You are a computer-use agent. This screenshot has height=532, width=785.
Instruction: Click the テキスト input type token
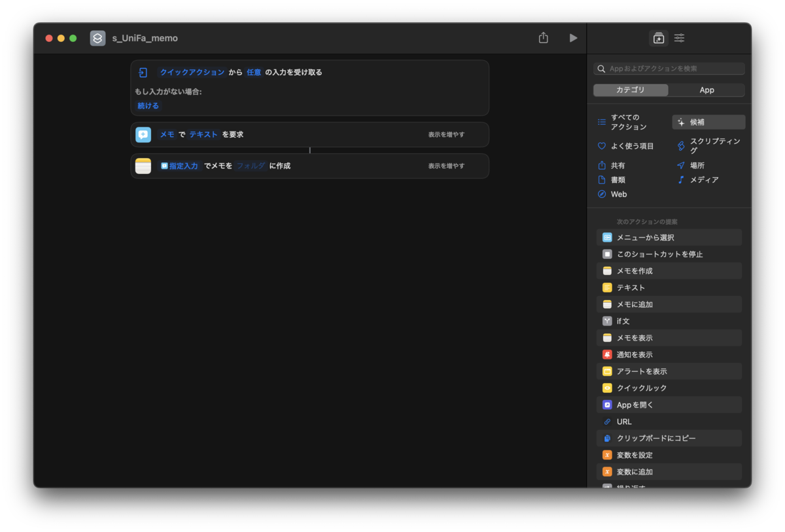[203, 135]
